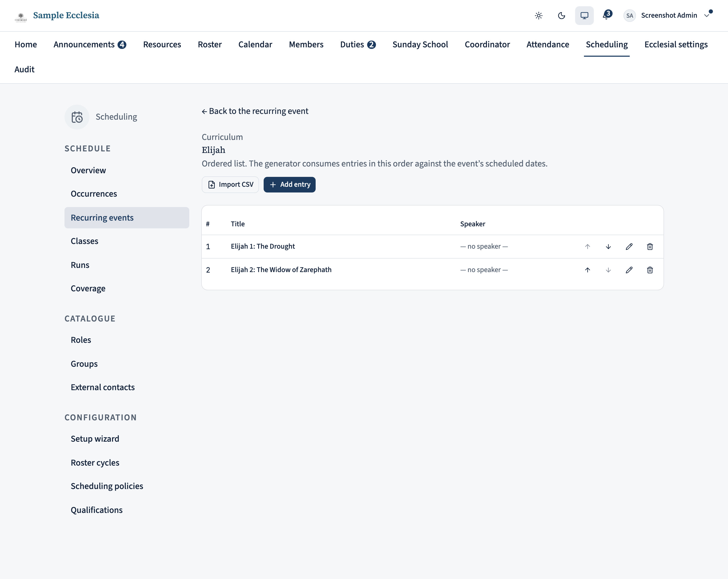Edit Elijah 2: The Widow of Zarephath
This screenshot has height=579, width=728.
point(629,270)
